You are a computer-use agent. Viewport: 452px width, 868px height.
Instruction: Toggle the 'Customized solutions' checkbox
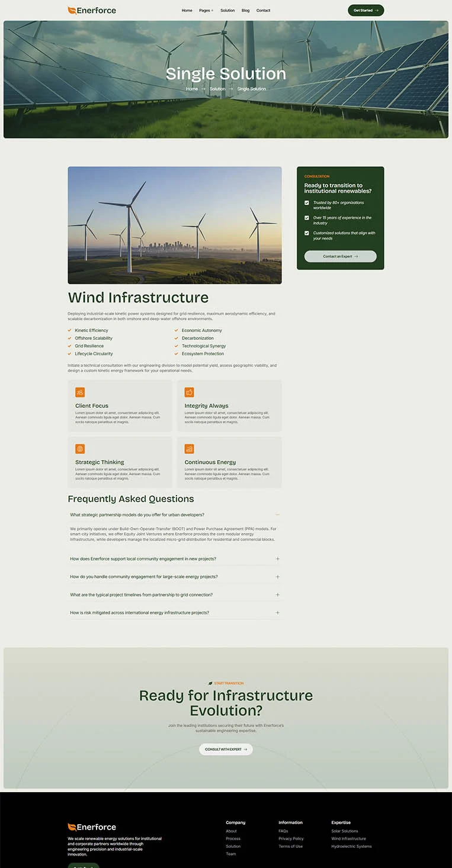307,233
